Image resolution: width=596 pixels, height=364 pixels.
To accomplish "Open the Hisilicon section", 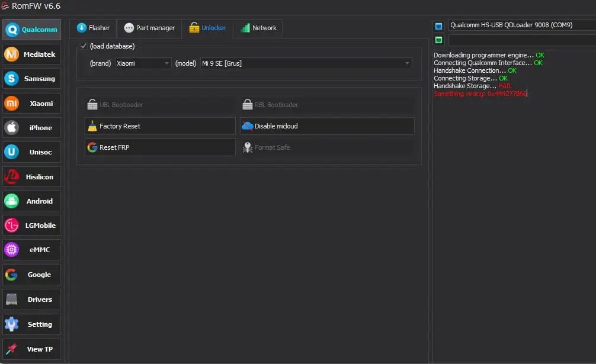I will [x=31, y=176].
